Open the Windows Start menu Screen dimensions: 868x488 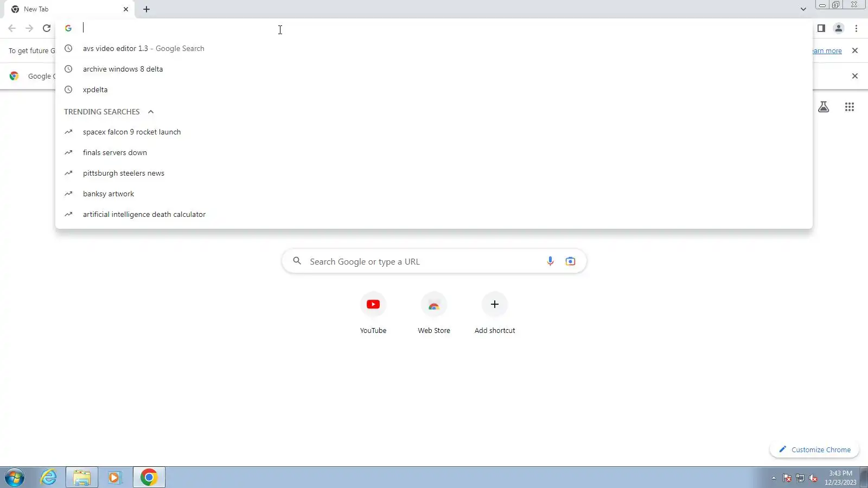(15, 477)
